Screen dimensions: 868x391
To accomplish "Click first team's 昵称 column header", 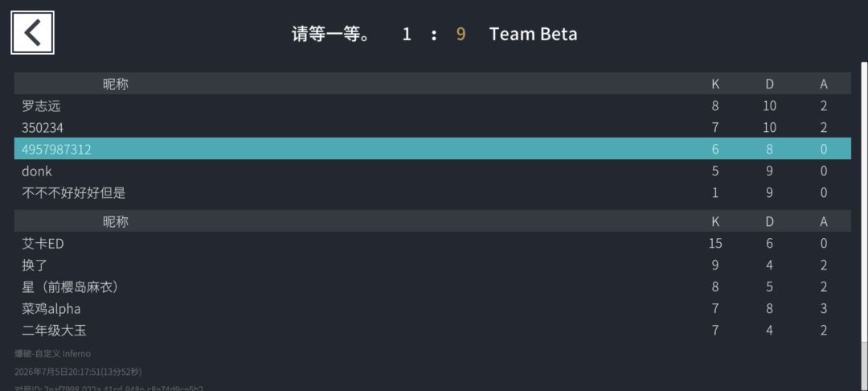I will tap(116, 84).
